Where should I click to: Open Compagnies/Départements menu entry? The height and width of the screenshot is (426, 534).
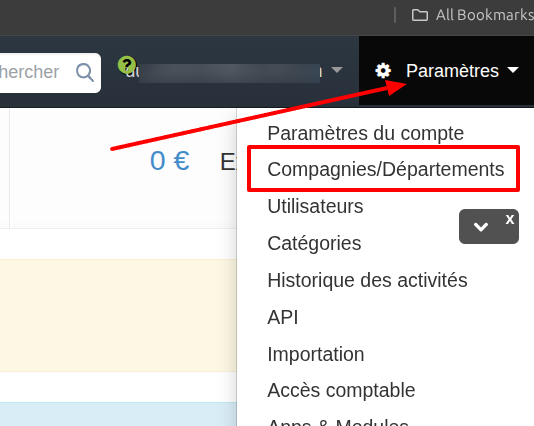(386, 169)
